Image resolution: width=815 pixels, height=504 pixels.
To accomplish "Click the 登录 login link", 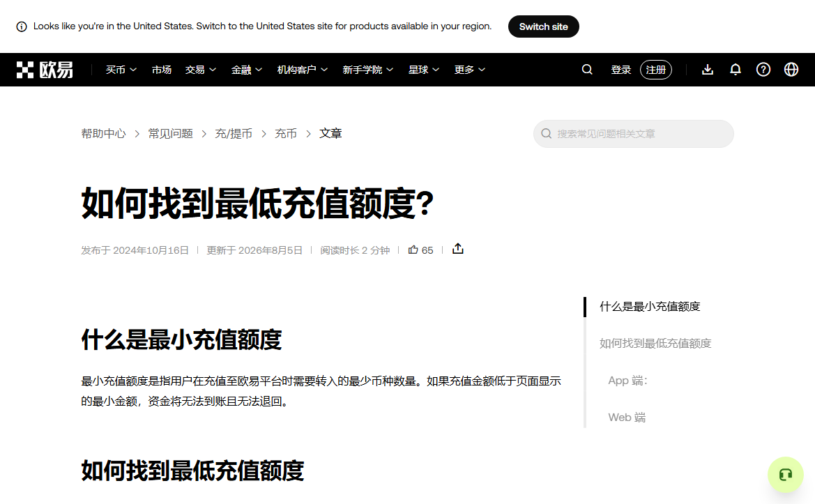I will (620, 70).
